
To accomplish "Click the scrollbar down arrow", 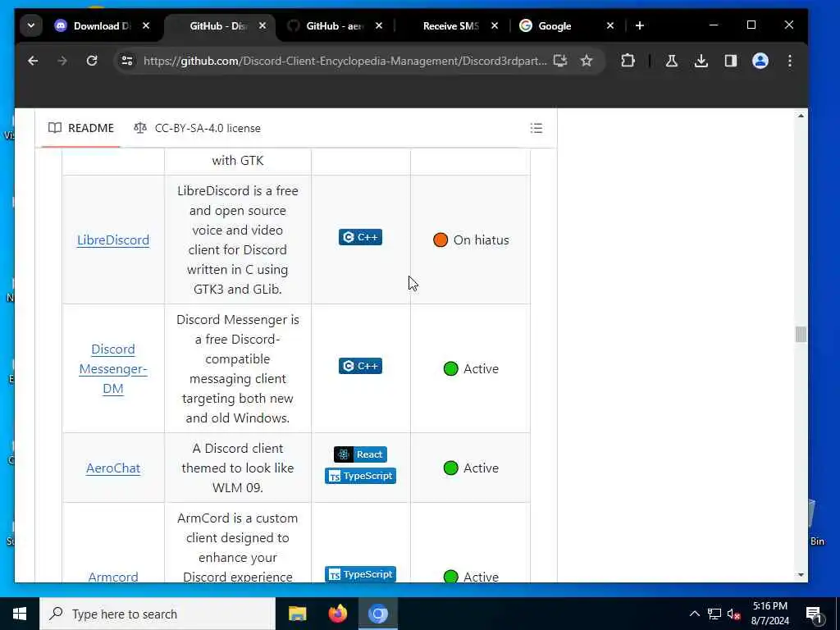I will 801,575.
